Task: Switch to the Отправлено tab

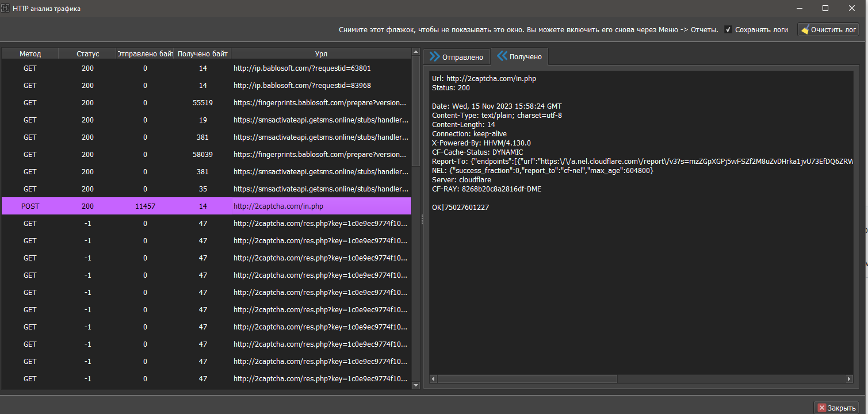Action: pos(462,57)
